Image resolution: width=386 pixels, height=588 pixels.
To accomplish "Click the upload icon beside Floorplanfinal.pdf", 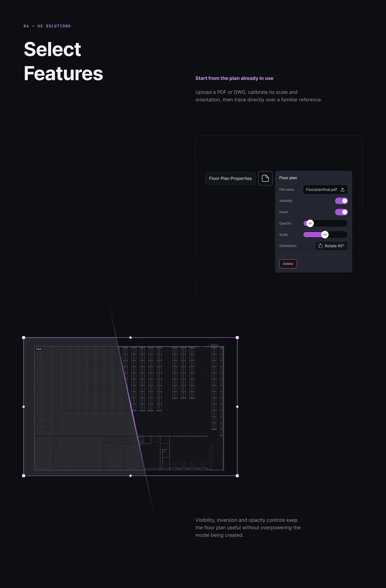I will pos(343,189).
